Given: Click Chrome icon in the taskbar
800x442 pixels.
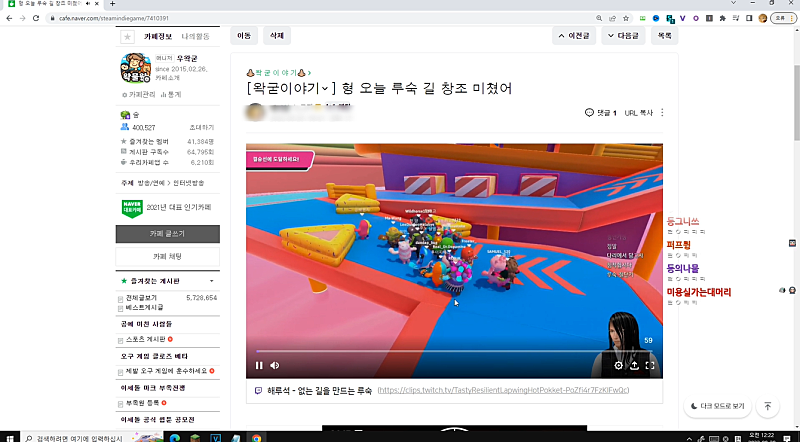Looking at the screenshot, I should click(256, 438).
